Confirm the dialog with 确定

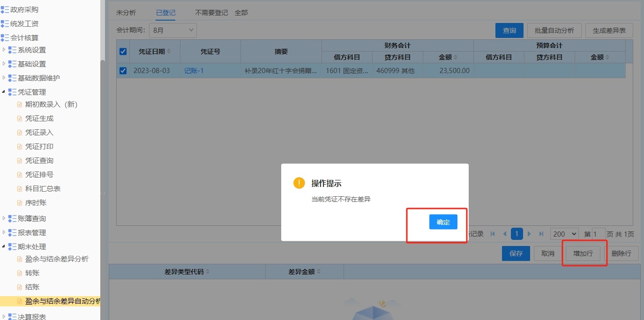[x=443, y=222]
